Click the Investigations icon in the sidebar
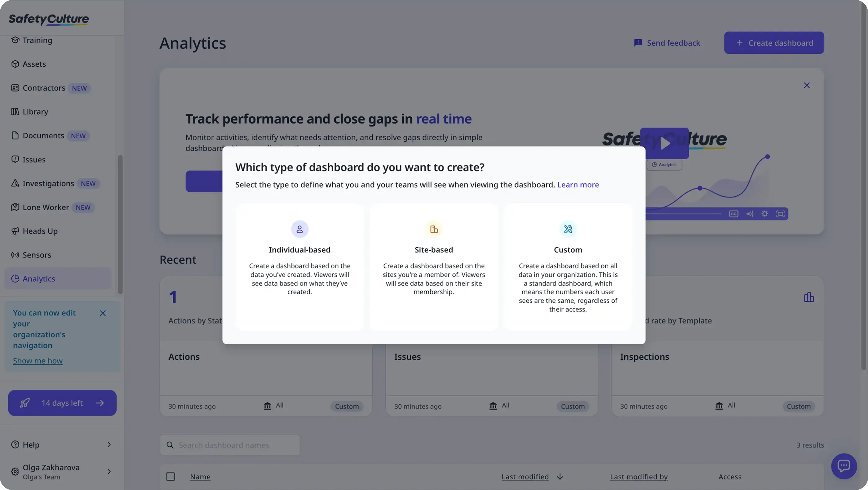Viewport: 868px width, 490px height. tap(15, 183)
